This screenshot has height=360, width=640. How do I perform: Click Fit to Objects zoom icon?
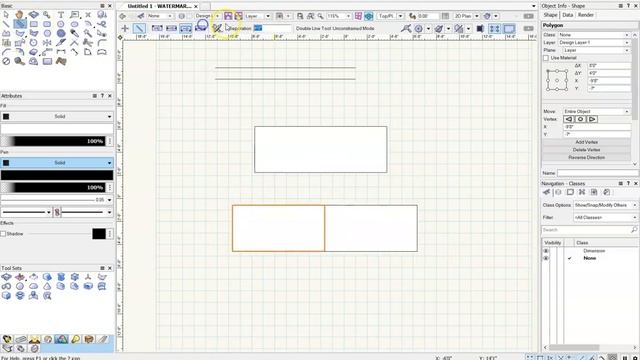click(x=311, y=16)
